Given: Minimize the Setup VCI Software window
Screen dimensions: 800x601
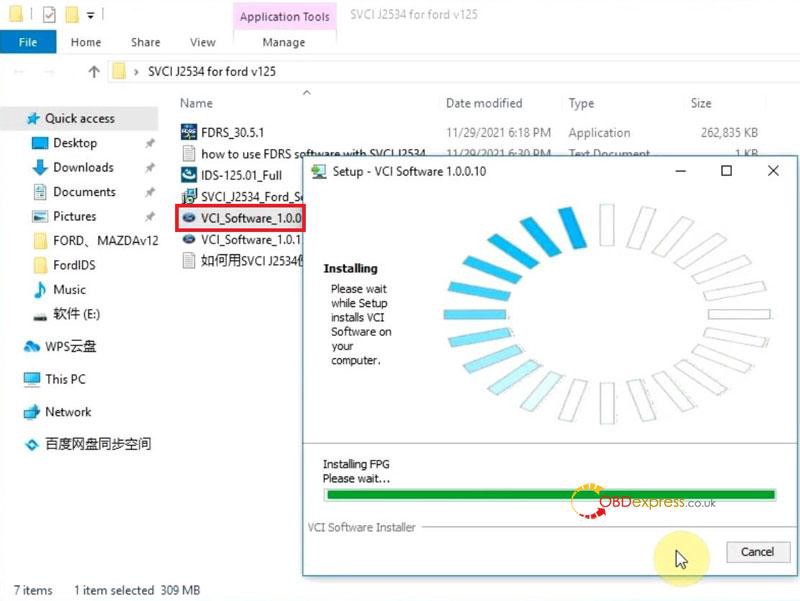Looking at the screenshot, I should (681, 171).
